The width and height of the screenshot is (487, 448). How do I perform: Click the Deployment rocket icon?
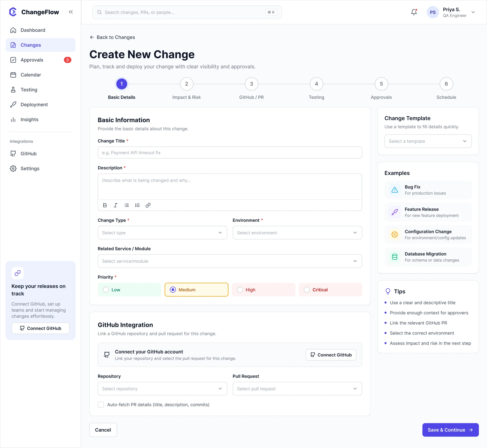pyautogui.click(x=13, y=104)
